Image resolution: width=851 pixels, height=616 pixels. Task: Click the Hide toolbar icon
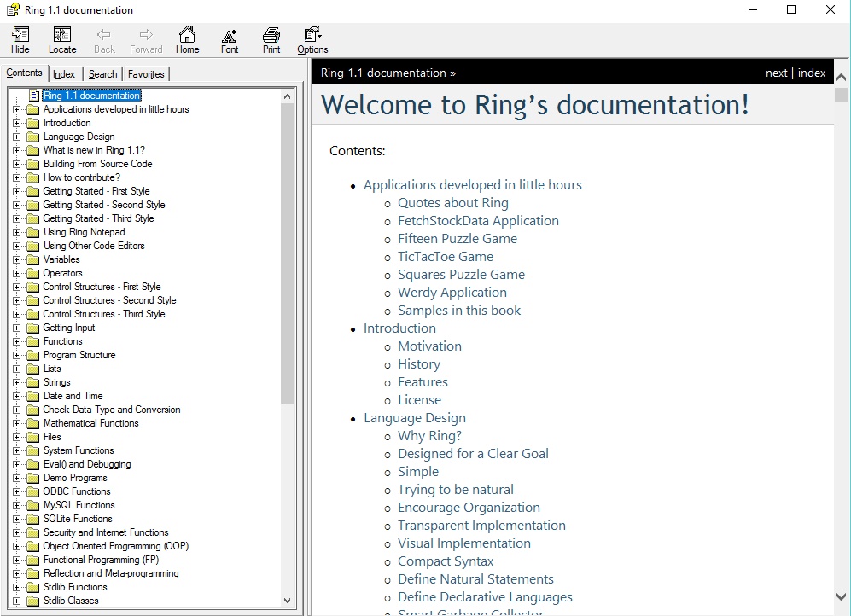[20, 40]
